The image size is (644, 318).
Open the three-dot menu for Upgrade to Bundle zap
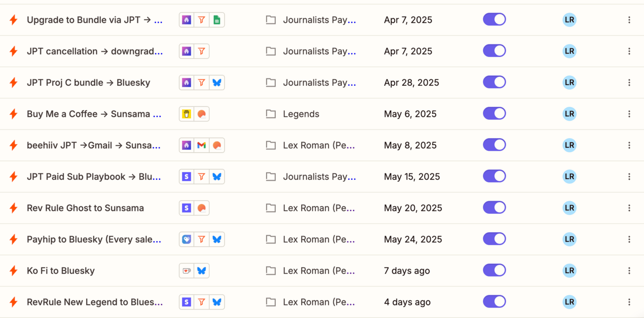(x=629, y=20)
